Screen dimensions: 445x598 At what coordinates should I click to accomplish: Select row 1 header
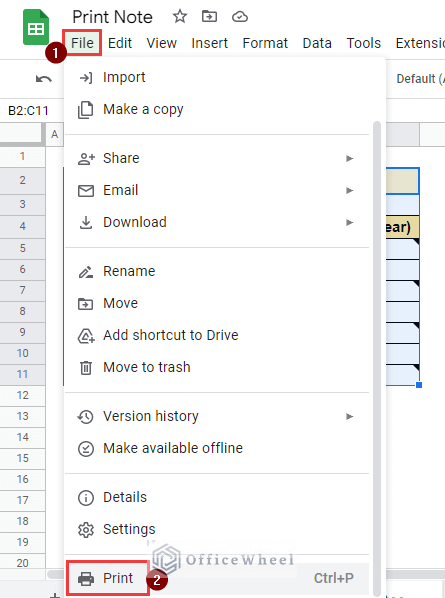(x=22, y=156)
